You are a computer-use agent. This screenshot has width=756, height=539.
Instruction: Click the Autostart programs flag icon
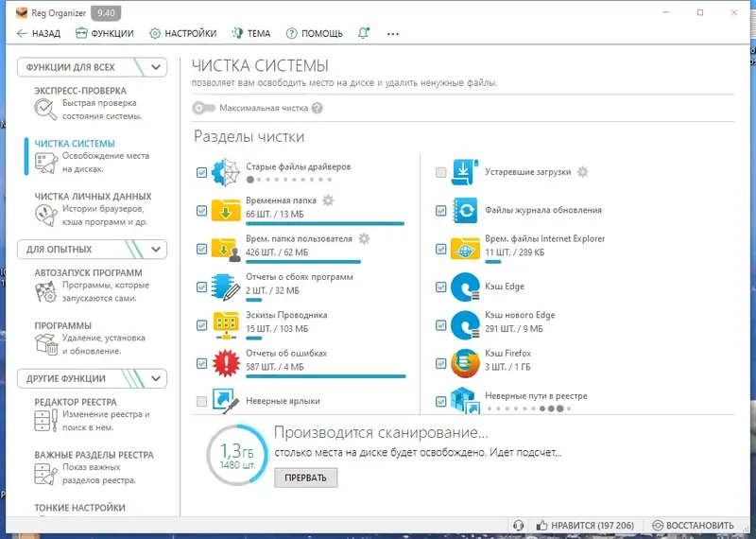point(45,291)
